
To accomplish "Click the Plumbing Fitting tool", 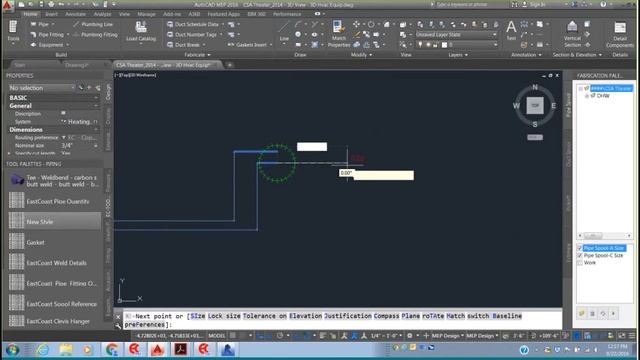I will click(x=95, y=35).
